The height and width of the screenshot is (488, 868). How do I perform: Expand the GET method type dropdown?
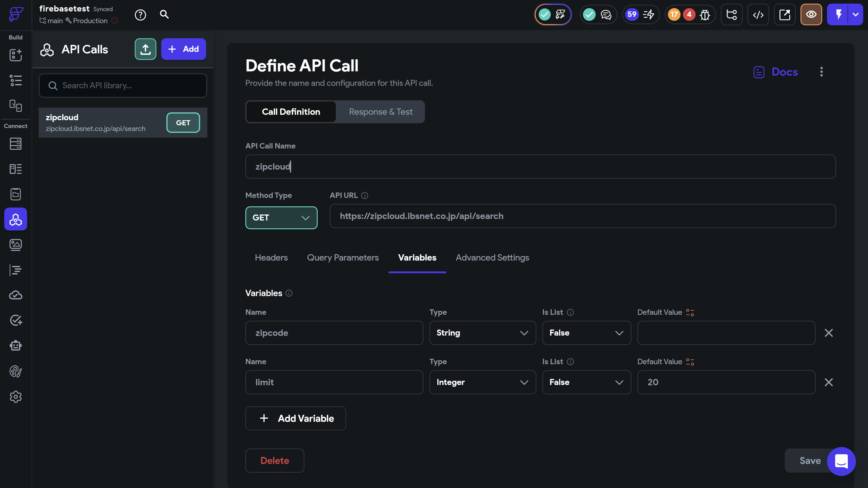tap(281, 217)
